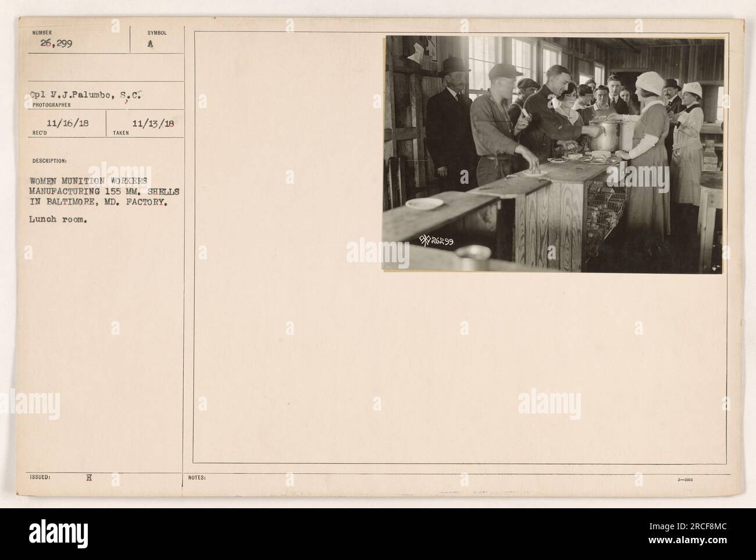Click the DESCRIPTION label
This screenshot has height=560, width=756.
point(51,161)
